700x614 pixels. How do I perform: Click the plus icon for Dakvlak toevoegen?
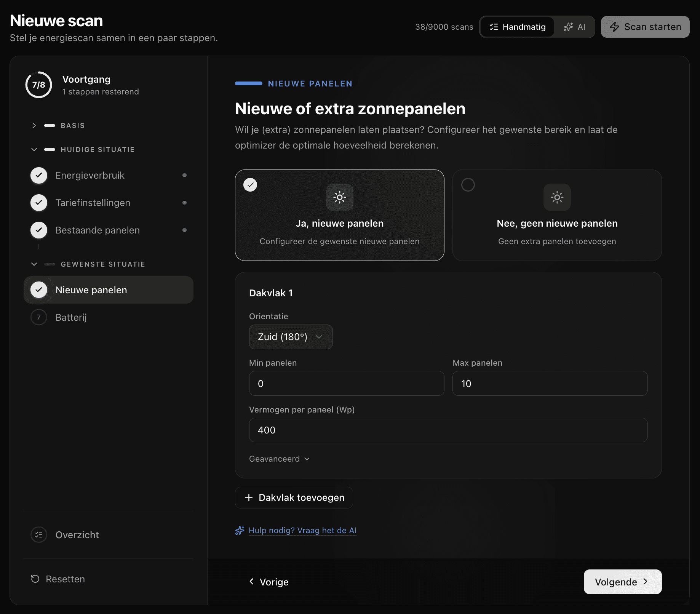click(249, 498)
